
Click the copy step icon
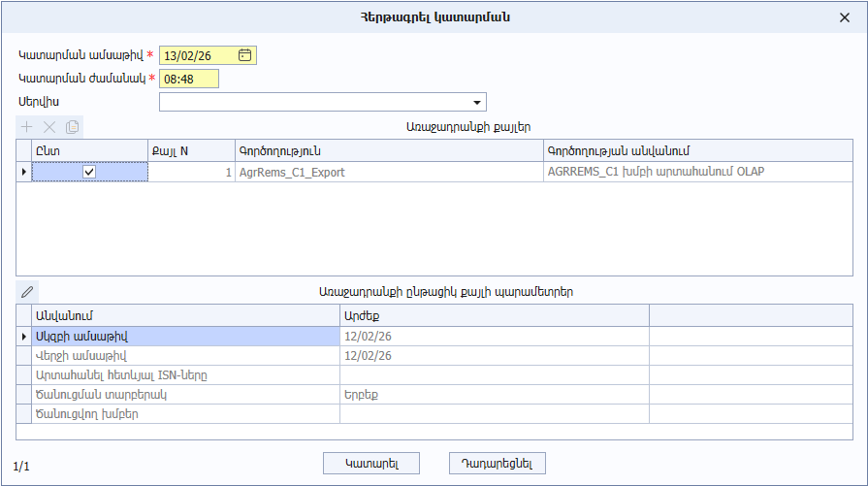[x=72, y=127]
